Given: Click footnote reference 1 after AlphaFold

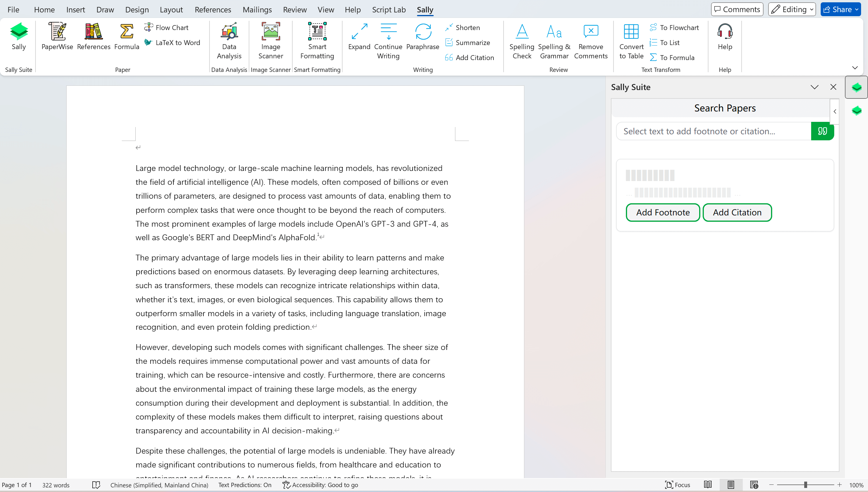Looking at the screenshot, I should [318, 234].
